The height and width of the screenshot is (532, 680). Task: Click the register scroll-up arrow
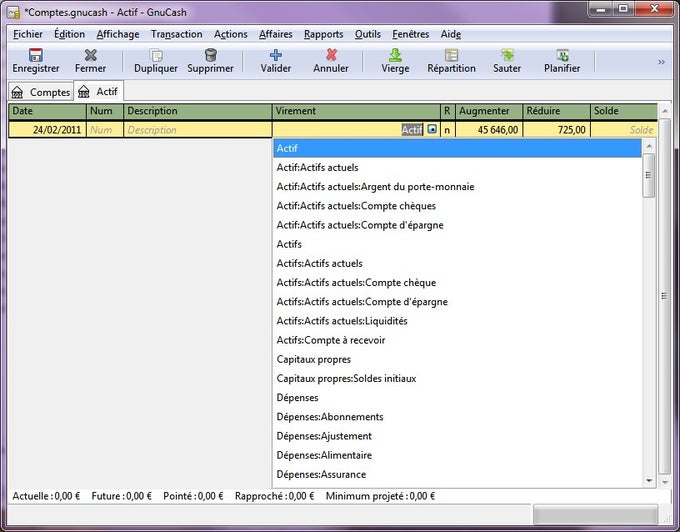(664, 111)
